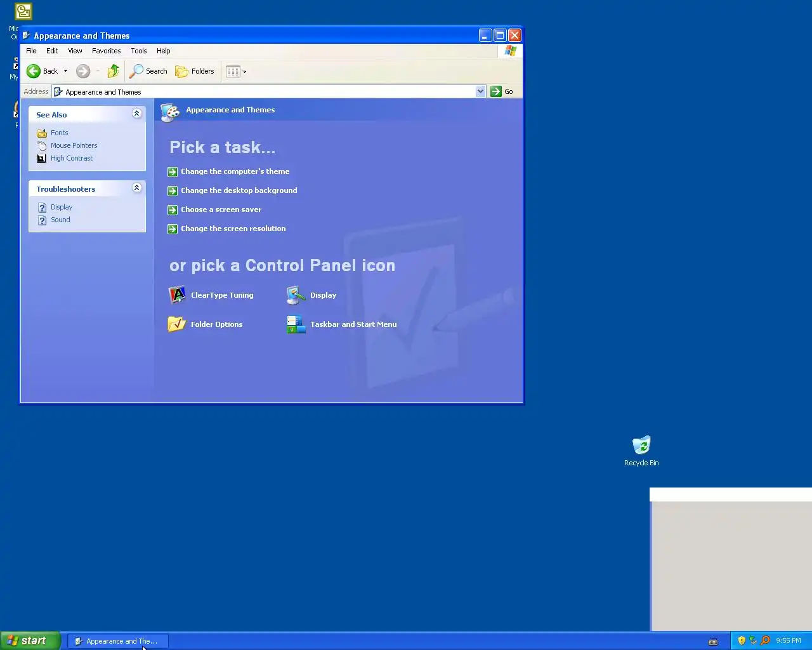812x650 pixels.
Task: Click the Appearance and Themes header icon
Action: point(170,112)
